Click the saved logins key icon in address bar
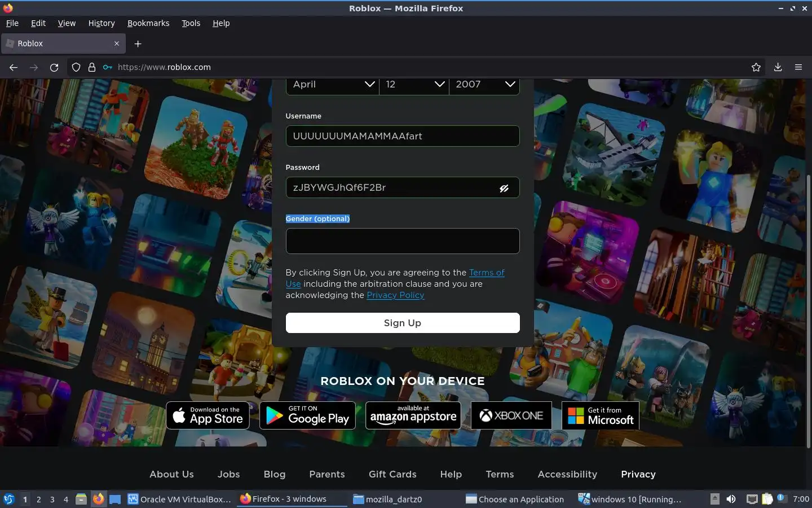The width and height of the screenshot is (812, 508). pyautogui.click(x=108, y=67)
